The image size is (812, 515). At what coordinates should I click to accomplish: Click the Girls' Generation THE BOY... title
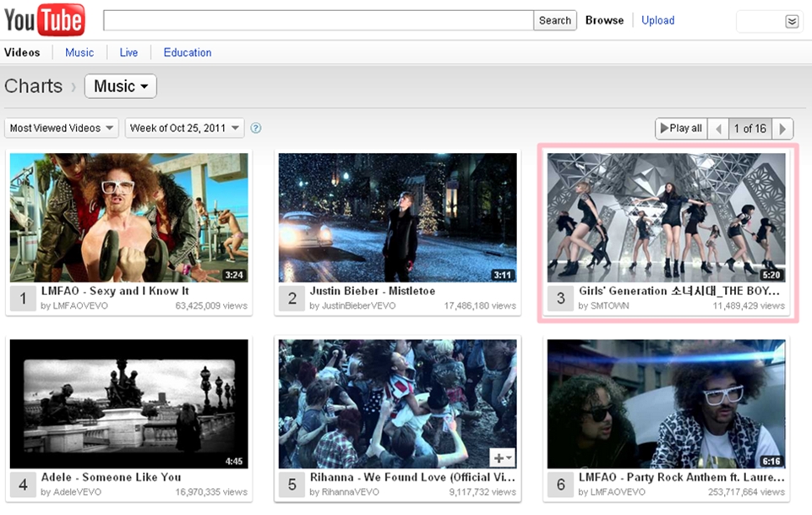tap(678, 291)
